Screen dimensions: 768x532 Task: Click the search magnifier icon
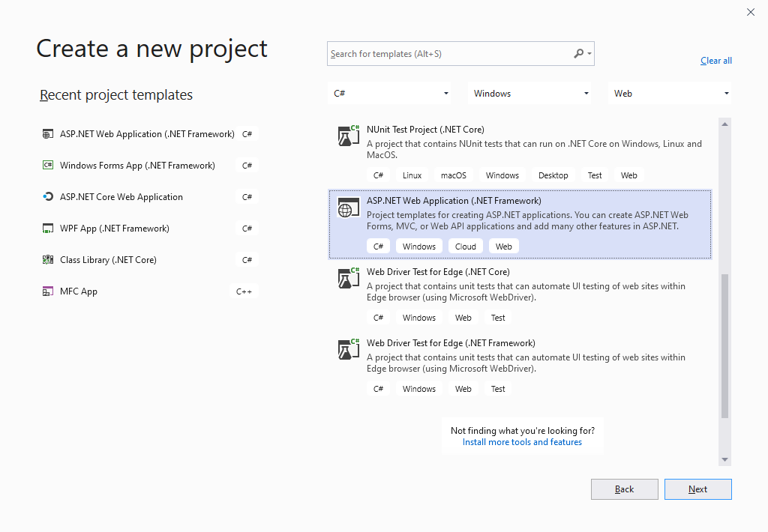click(578, 53)
